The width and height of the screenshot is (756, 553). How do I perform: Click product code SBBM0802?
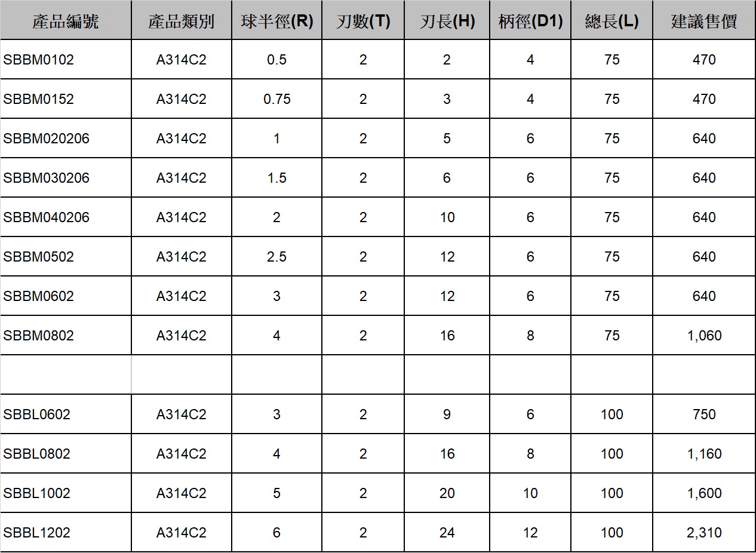pyautogui.click(x=66, y=336)
